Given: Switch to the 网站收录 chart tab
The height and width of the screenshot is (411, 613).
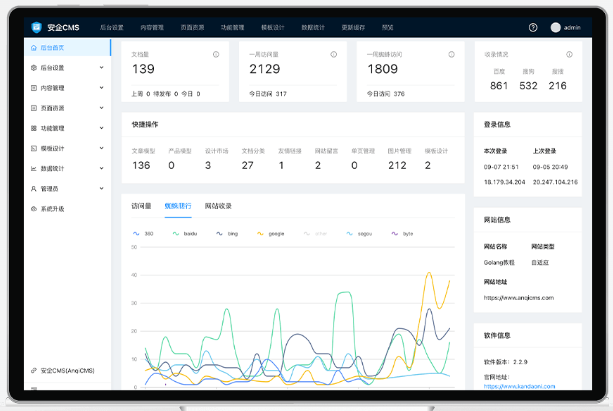Looking at the screenshot, I should click(218, 206).
